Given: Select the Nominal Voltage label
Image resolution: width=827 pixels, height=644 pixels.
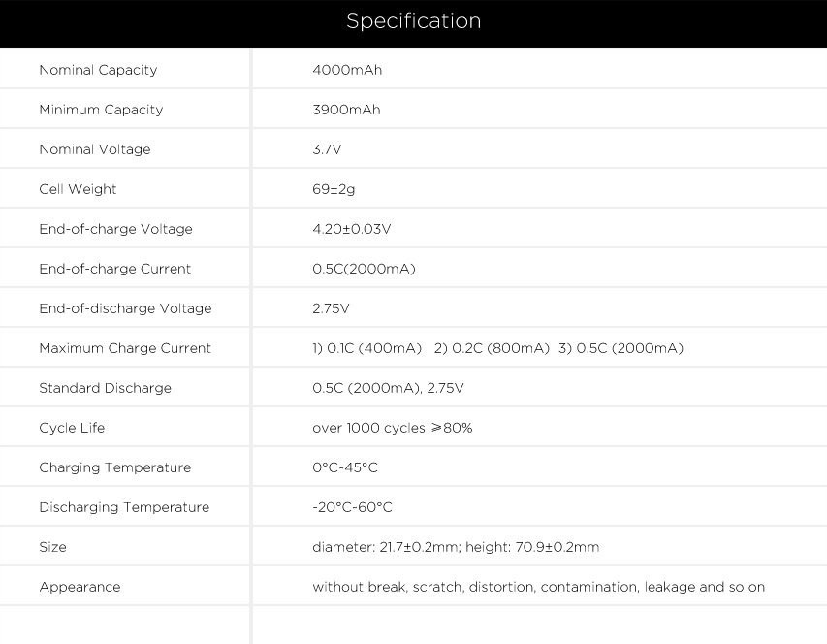Looking at the screenshot, I should point(95,149).
